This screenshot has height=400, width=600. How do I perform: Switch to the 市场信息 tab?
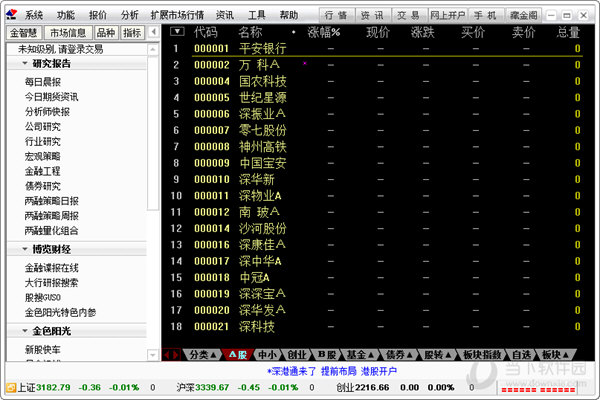(x=68, y=33)
